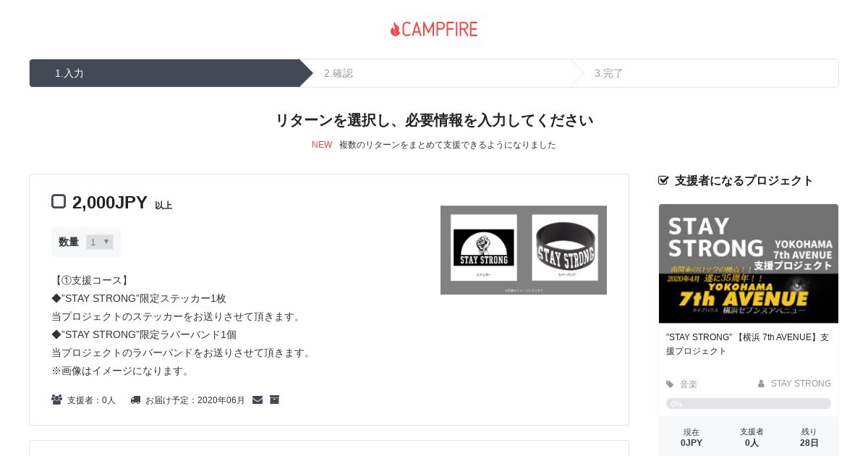
Task: Click the 音楽 category link
Action: 689,384
